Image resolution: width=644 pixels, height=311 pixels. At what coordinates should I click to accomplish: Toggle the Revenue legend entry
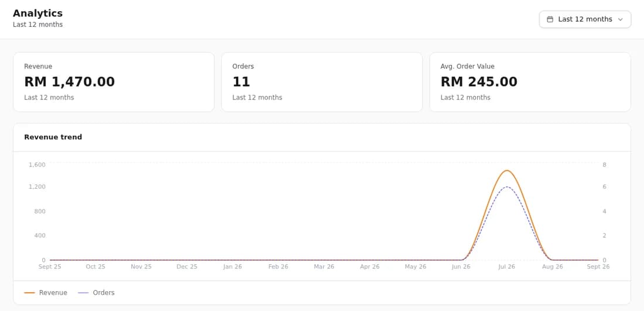pos(46,292)
